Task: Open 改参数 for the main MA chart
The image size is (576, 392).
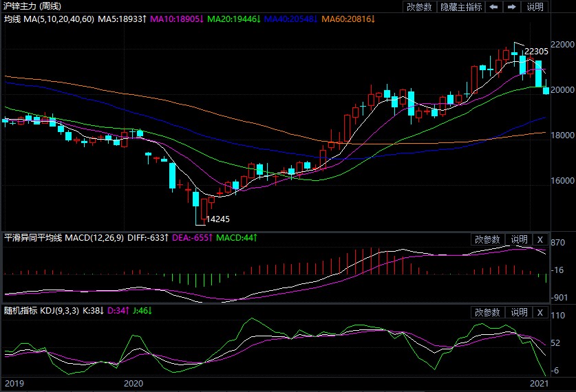Action: coord(420,7)
